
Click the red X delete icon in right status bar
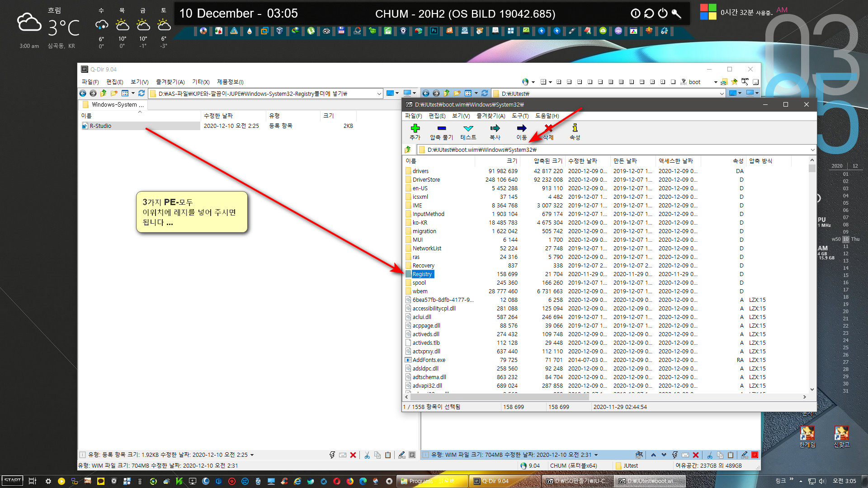click(696, 455)
